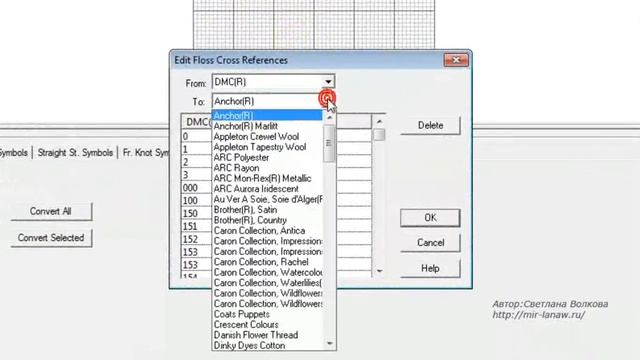Select ARC Aurora Iridescent
The image size is (640, 360).
click(x=267, y=189)
